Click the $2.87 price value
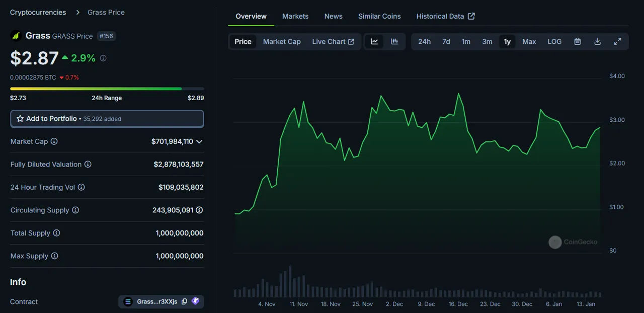The height and width of the screenshot is (313, 644). click(x=34, y=58)
